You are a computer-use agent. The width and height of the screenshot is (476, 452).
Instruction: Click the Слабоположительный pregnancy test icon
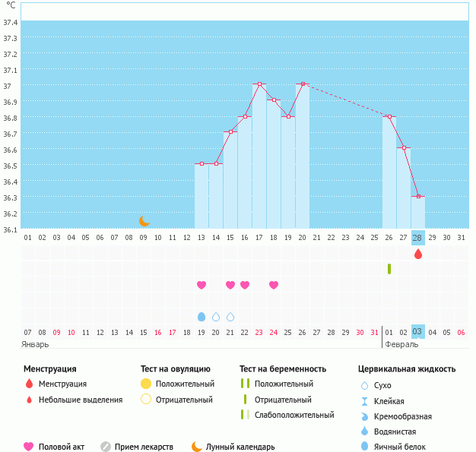(244, 415)
